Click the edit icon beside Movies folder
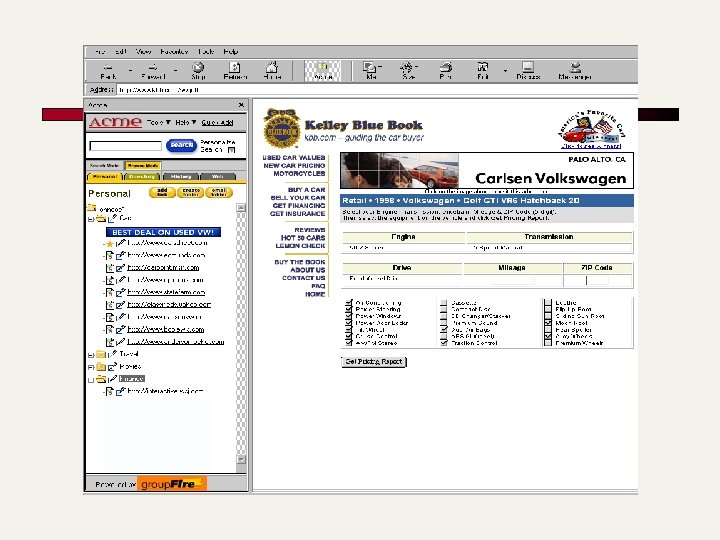 (x=112, y=367)
